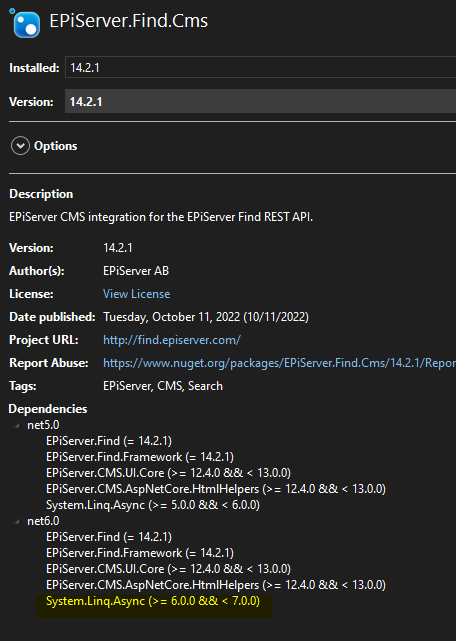Click the Tags: label
456x641 pixels.
click(22, 386)
